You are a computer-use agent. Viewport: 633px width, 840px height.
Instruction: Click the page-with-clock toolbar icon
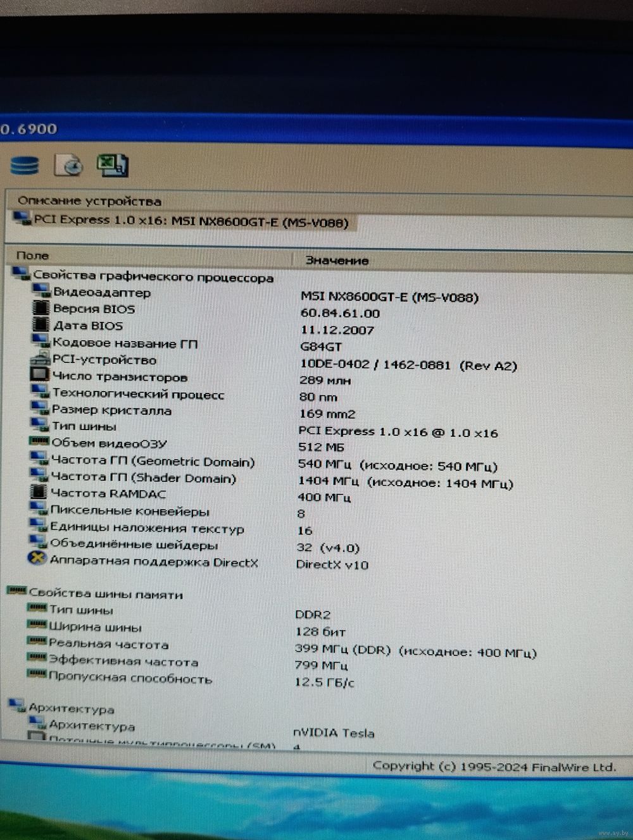tap(69, 164)
